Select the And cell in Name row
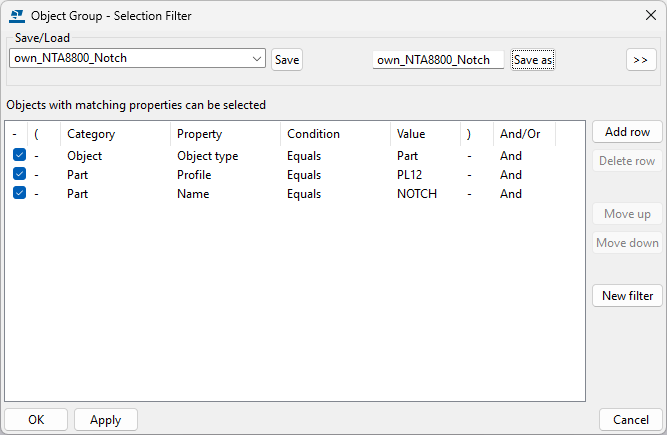 click(x=511, y=194)
